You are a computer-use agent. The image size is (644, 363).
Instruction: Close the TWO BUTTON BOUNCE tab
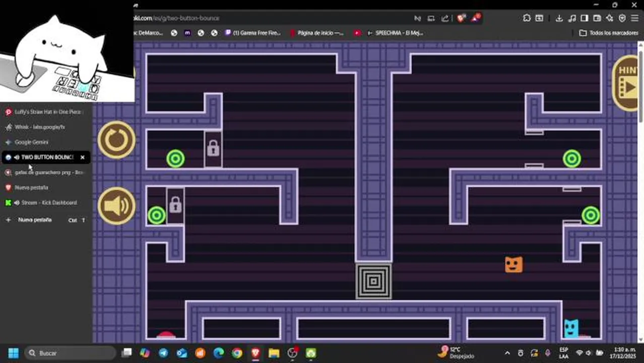pyautogui.click(x=83, y=157)
